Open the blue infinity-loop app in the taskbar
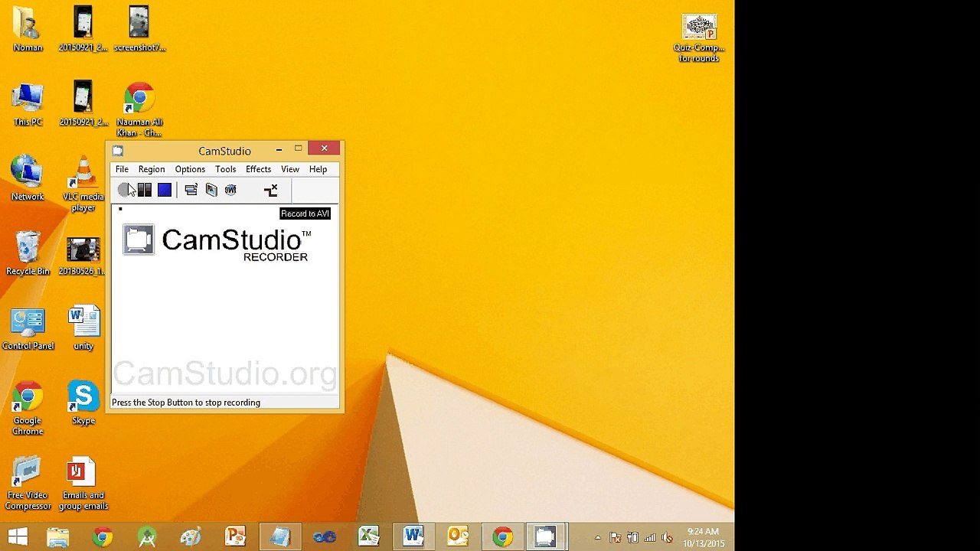This screenshot has width=980, height=551. tap(325, 536)
